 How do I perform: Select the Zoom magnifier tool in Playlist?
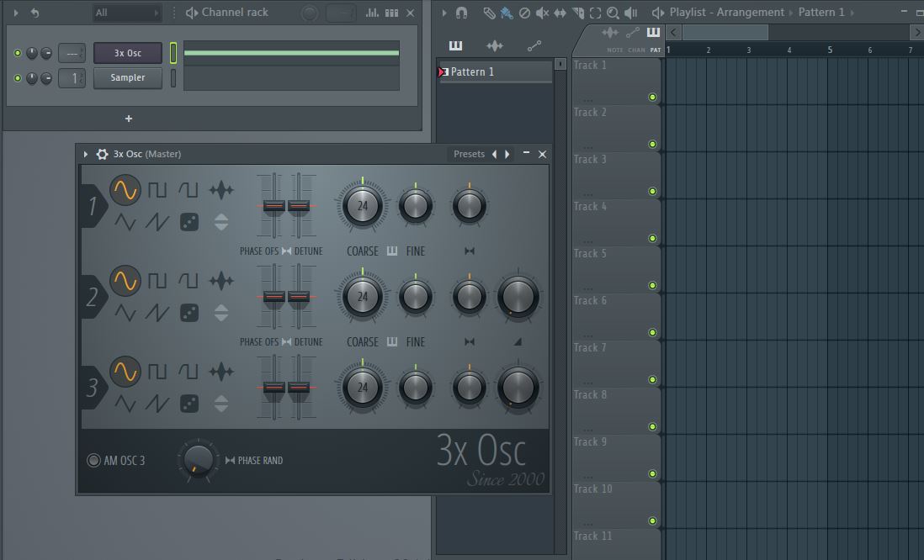coord(613,13)
